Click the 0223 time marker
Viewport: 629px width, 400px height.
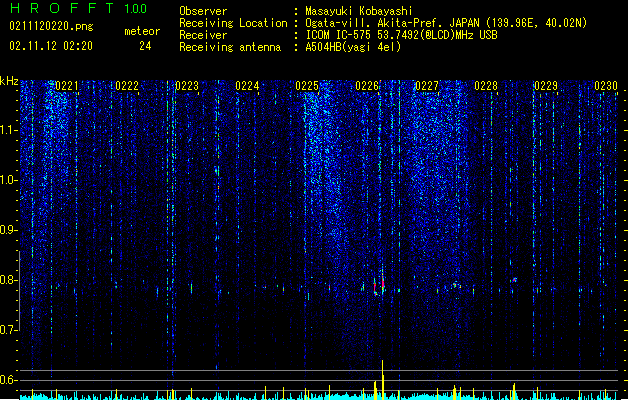(x=187, y=86)
